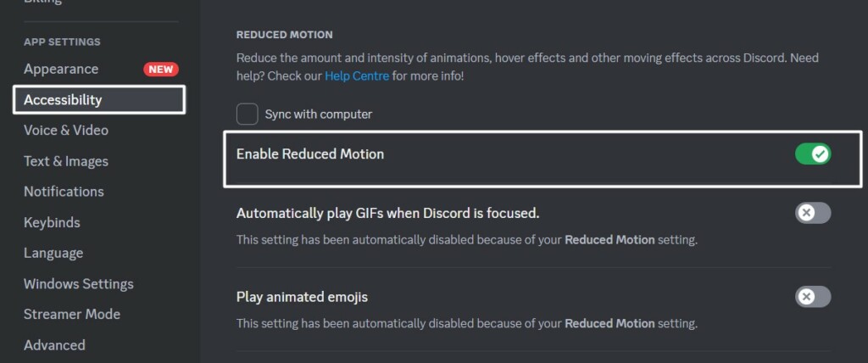868x363 pixels.
Task: Click the 'Enable Reduced Motion' label text
Action: tap(310, 154)
